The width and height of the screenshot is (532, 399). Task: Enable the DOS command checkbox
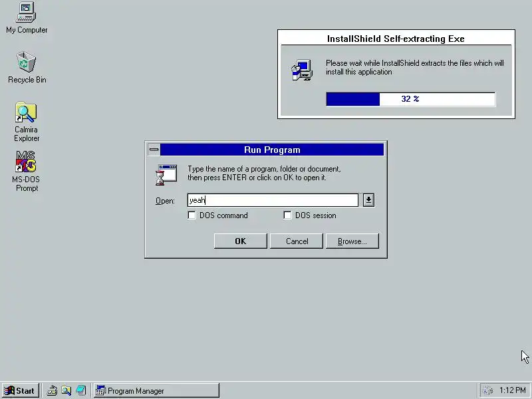[x=192, y=215]
